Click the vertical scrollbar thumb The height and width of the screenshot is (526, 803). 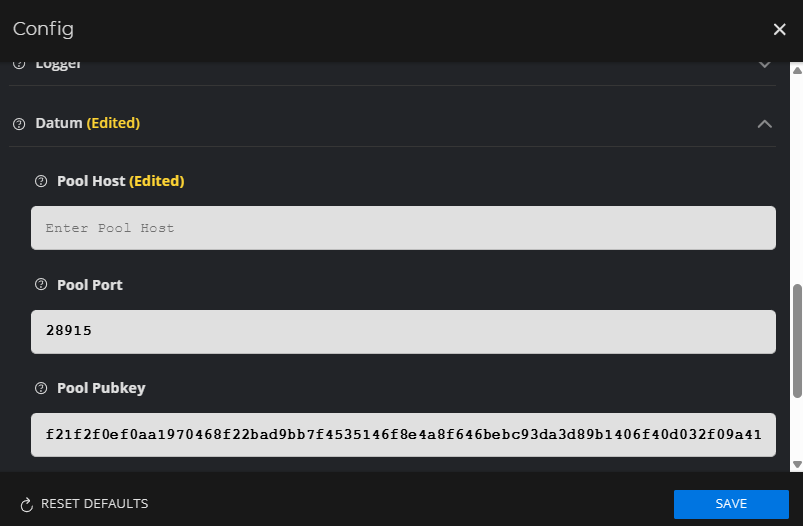pos(797,340)
